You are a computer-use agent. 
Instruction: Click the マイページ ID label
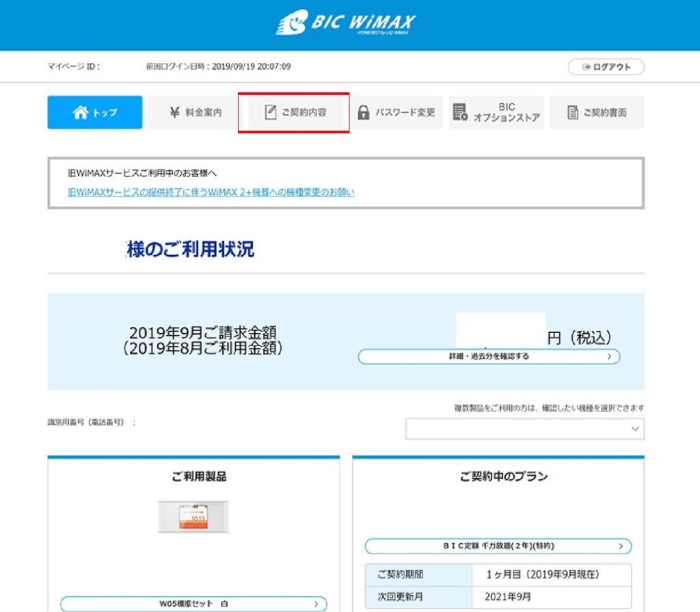(74, 66)
